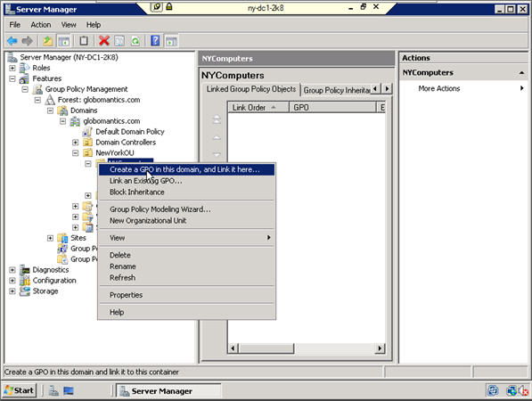Switch to Group Policy Inheritance tab

pyautogui.click(x=336, y=90)
